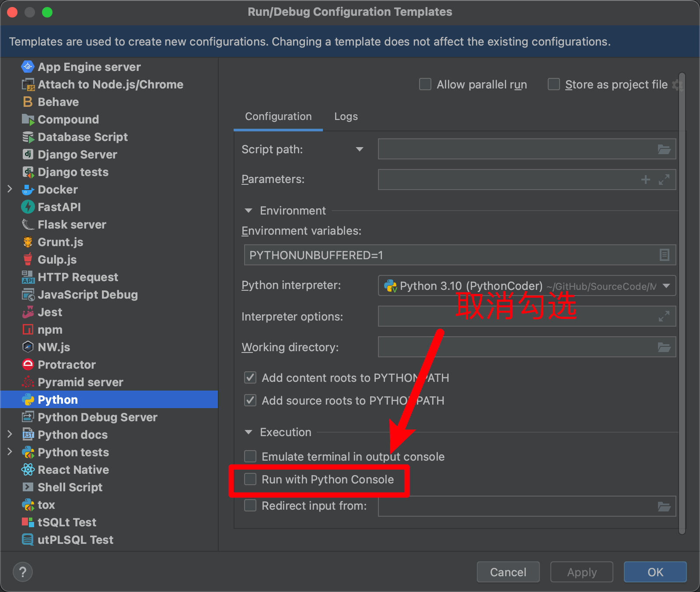Select the FastAPI lightning icon
The image size is (700, 592).
tap(28, 207)
